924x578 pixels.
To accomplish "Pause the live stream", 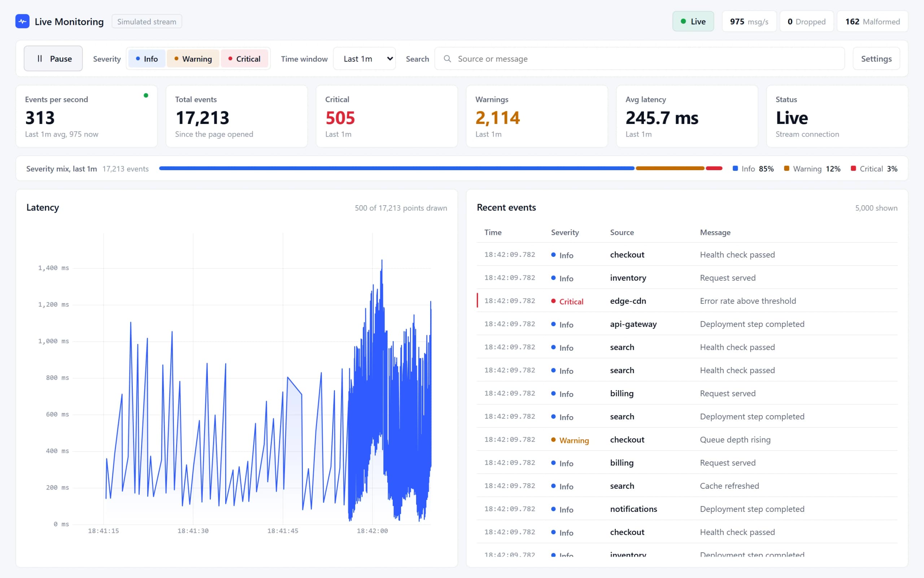I will [53, 59].
